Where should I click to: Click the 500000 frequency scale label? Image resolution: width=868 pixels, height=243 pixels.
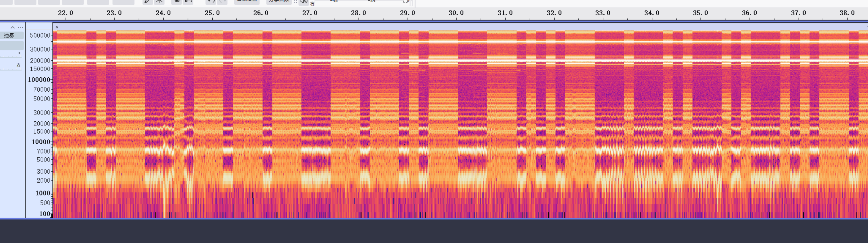pos(40,35)
